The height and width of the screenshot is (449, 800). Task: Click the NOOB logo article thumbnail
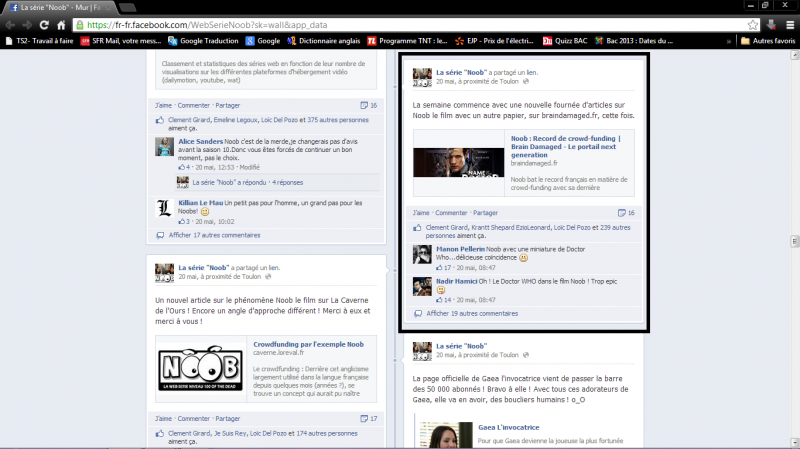tap(201, 368)
